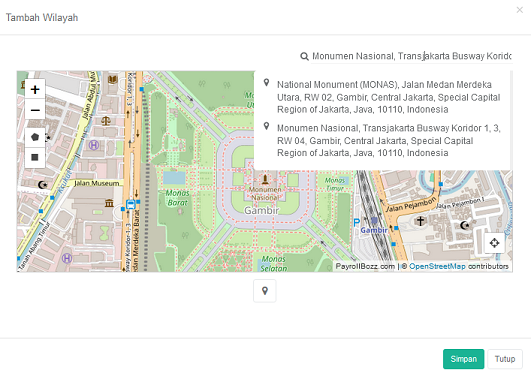Click the bus stop icon on Medan Merdeka Barat
Image resolution: width=531 pixels, height=376 pixels.
[131, 205]
